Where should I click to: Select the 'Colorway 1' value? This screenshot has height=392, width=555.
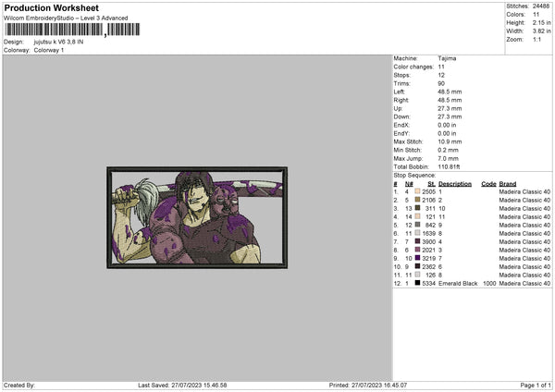49,50
